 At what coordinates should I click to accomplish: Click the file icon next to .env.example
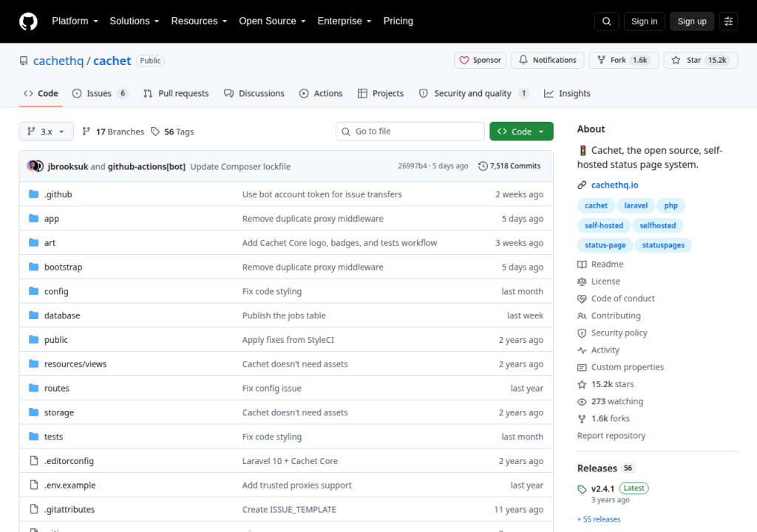click(x=34, y=485)
